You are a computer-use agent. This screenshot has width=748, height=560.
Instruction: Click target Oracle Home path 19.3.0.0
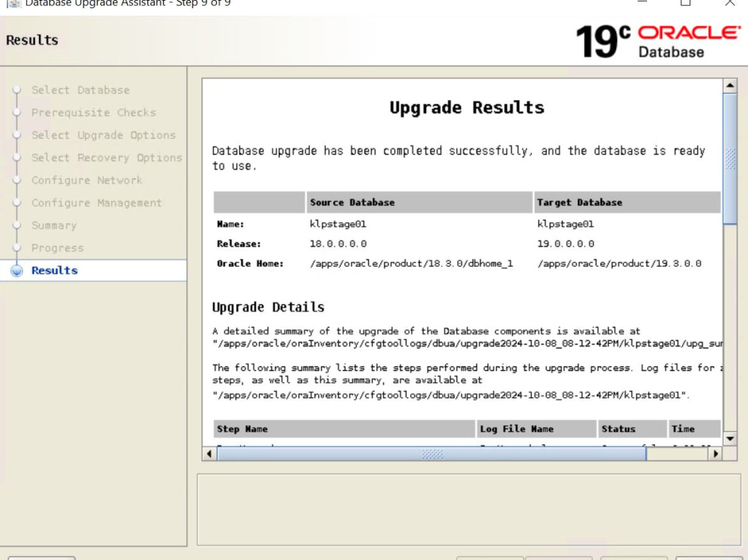(619, 263)
